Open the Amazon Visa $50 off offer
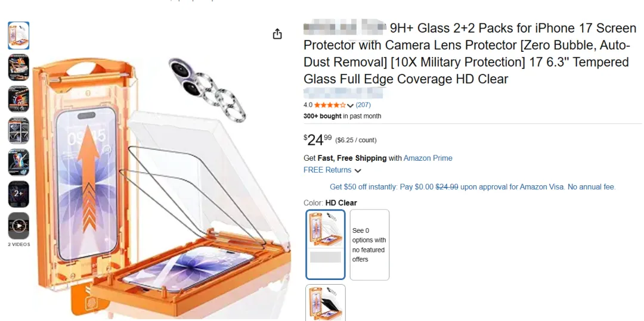Screen dimensions: 644x321 473,187
